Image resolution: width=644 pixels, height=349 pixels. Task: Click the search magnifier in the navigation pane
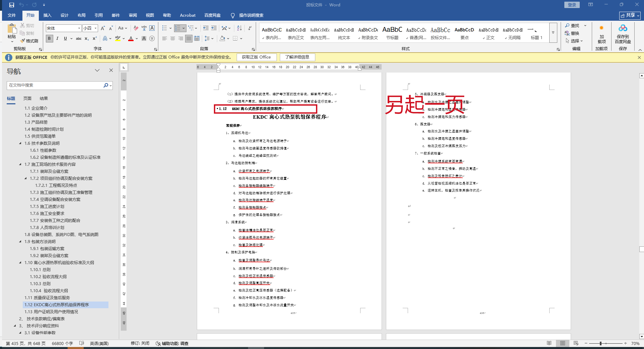point(106,85)
